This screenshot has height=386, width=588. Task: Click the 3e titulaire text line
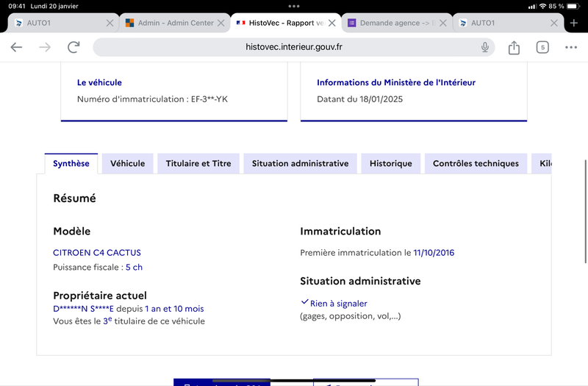pos(129,321)
